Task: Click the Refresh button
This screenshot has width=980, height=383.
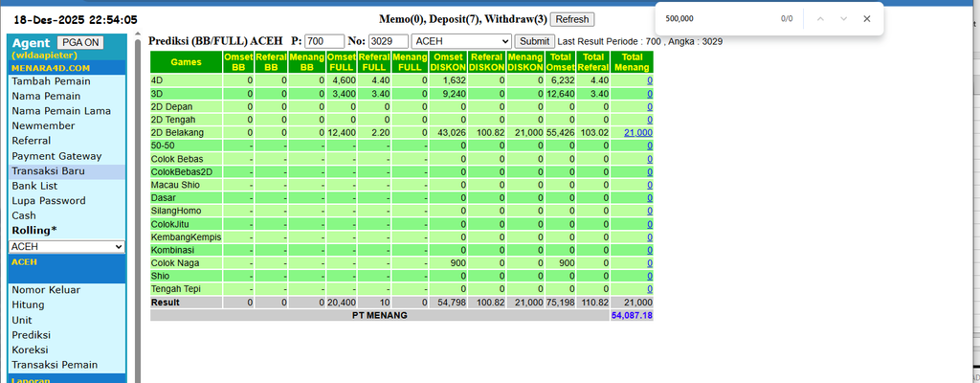Action: click(572, 19)
